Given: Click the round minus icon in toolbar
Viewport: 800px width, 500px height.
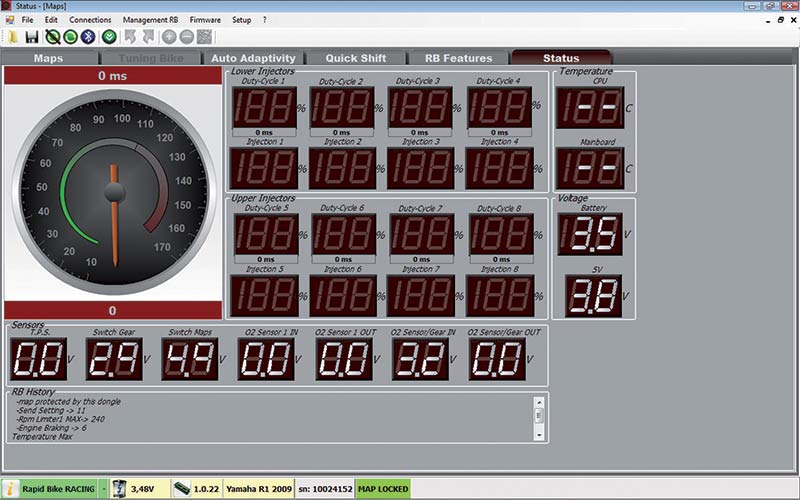Looking at the screenshot, I should pos(186,37).
